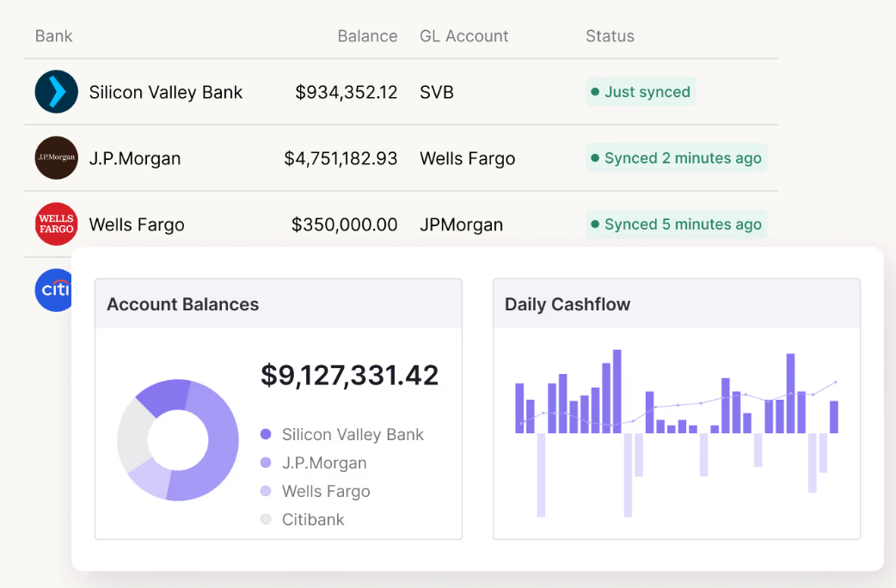The width and height of the screenshot is (896, 588).
Task: Click the Wells Fargo red logo icon
Action: [56, 224]
